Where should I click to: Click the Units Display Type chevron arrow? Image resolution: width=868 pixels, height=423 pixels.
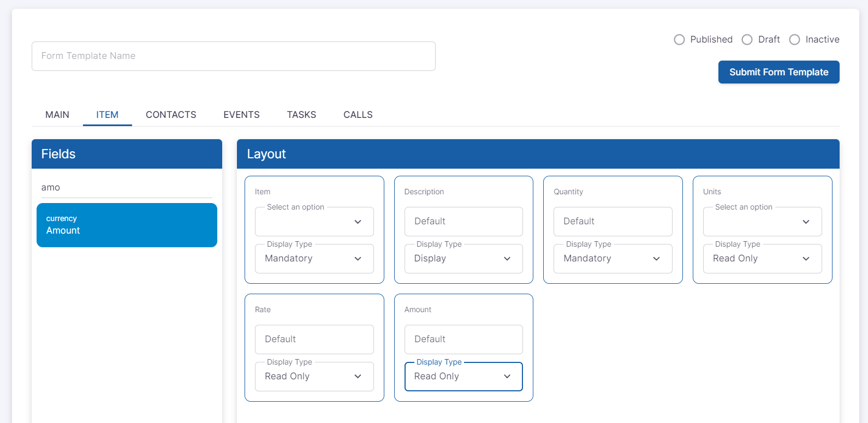pyautogui.click(x=806, y=259)
